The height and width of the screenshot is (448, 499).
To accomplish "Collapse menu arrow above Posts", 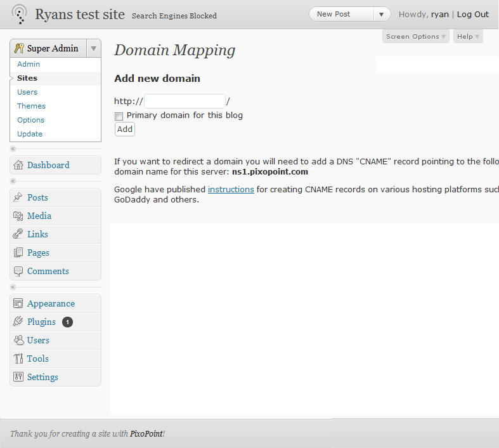I will [13, 181].
